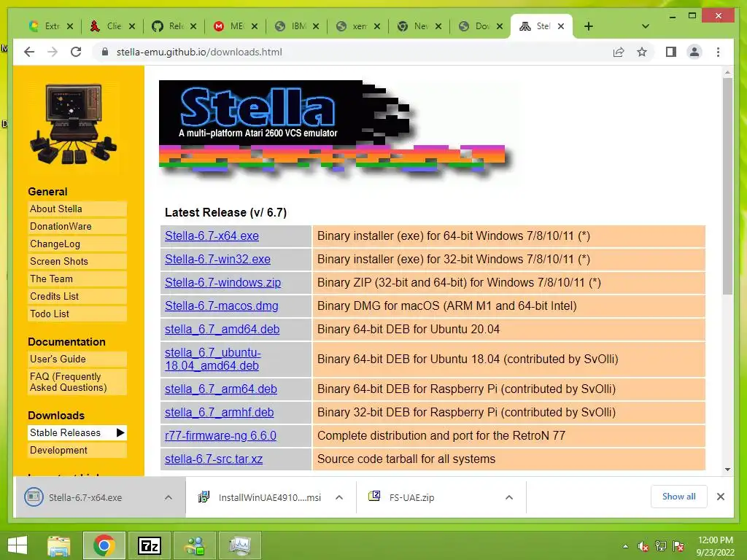
Task: Bookmark this page with the star icon
Action: pyautogui.click(x=642, y=52)
